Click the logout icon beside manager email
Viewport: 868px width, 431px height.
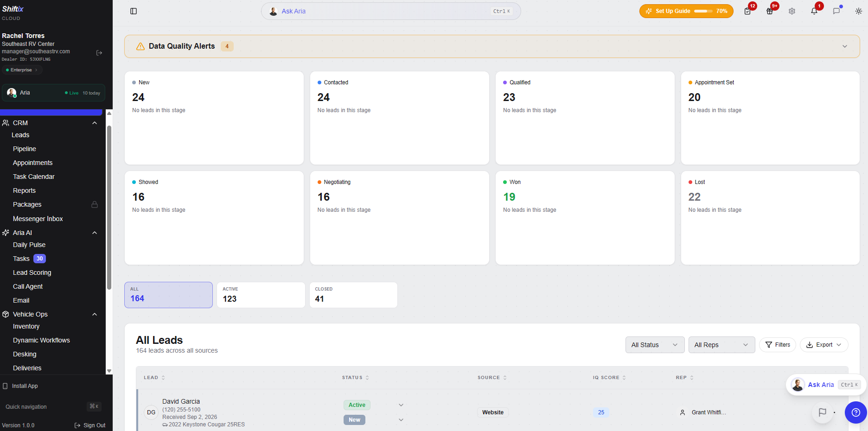click(99, 53)
